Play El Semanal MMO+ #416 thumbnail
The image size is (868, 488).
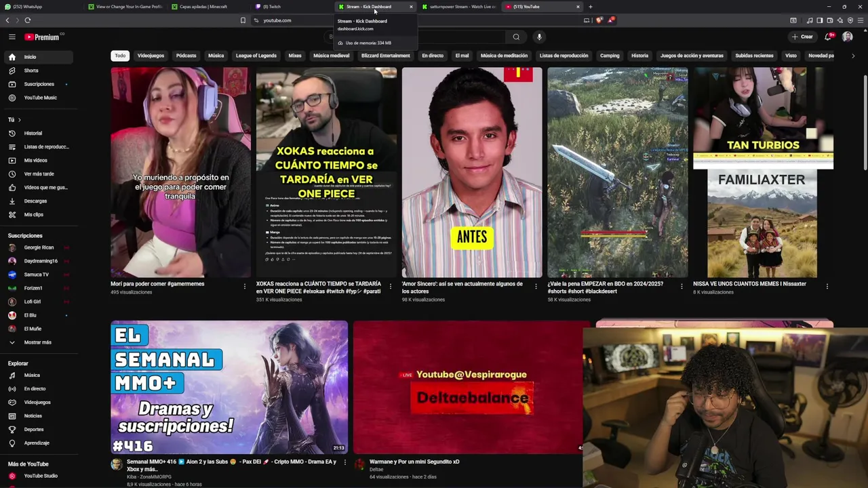(229, 387)
